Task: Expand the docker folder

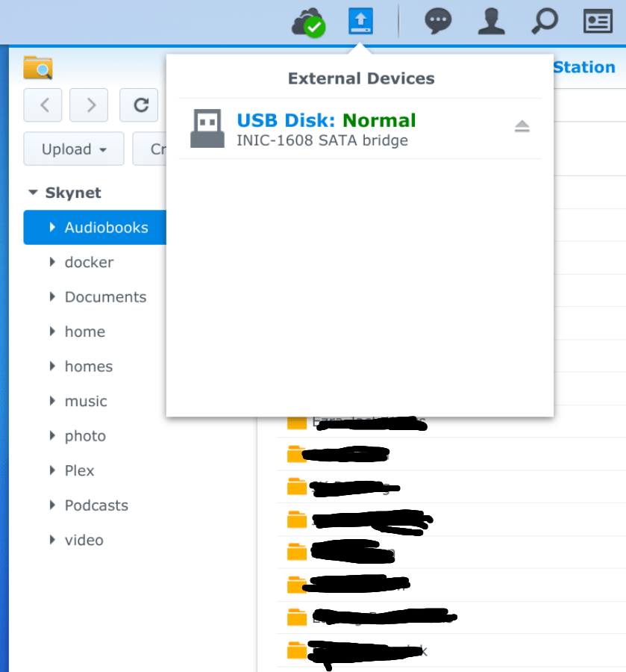Action: coord(51,262)
